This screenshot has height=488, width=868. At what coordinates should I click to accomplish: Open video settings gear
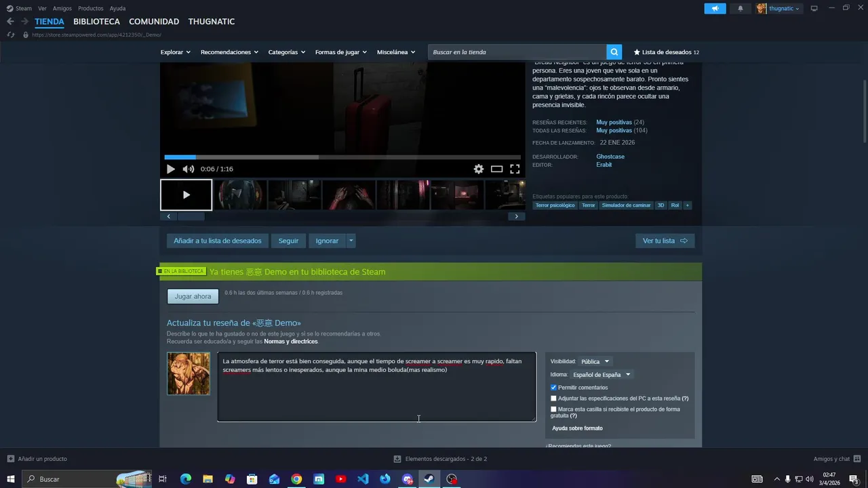point(479,169)
